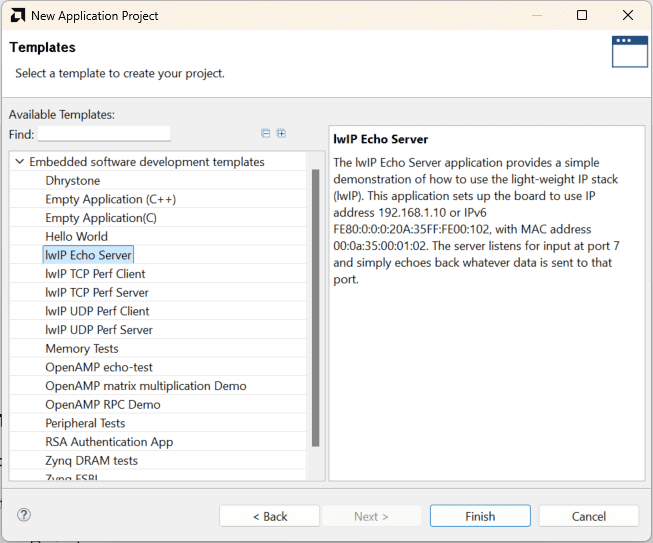Select the RSA Authentication App template
Image resolution: width=653 pixels, height=543 pixels.
pos(109,442)
